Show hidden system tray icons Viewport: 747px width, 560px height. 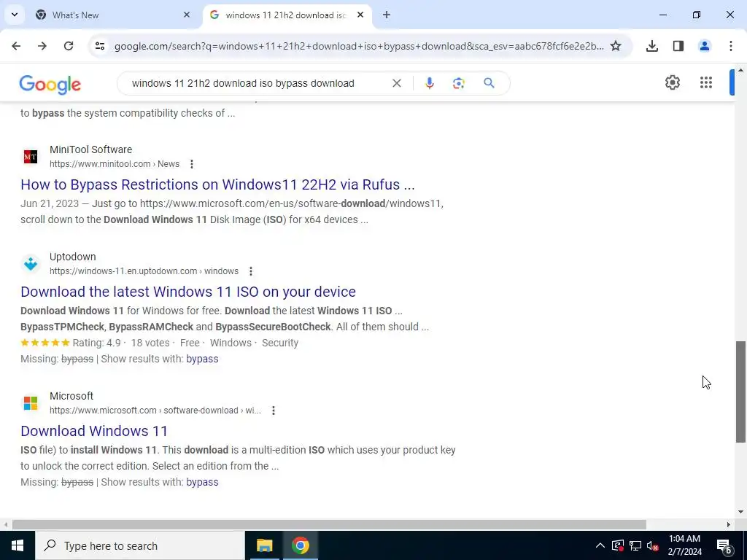click(x=600, y=545)
